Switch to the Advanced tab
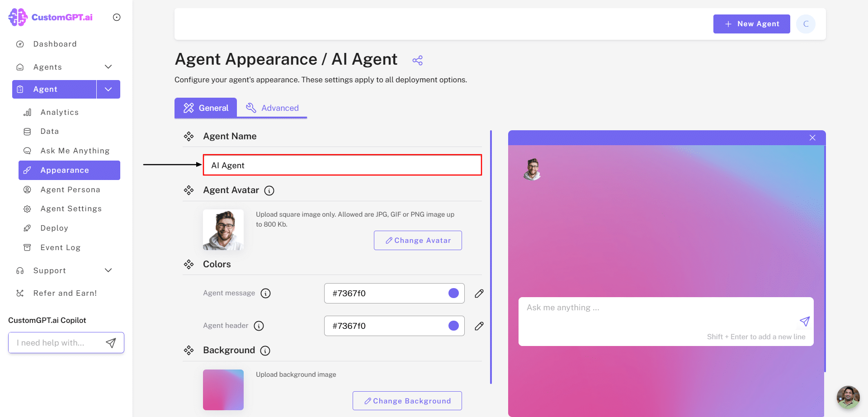 (x=272, y=108)
